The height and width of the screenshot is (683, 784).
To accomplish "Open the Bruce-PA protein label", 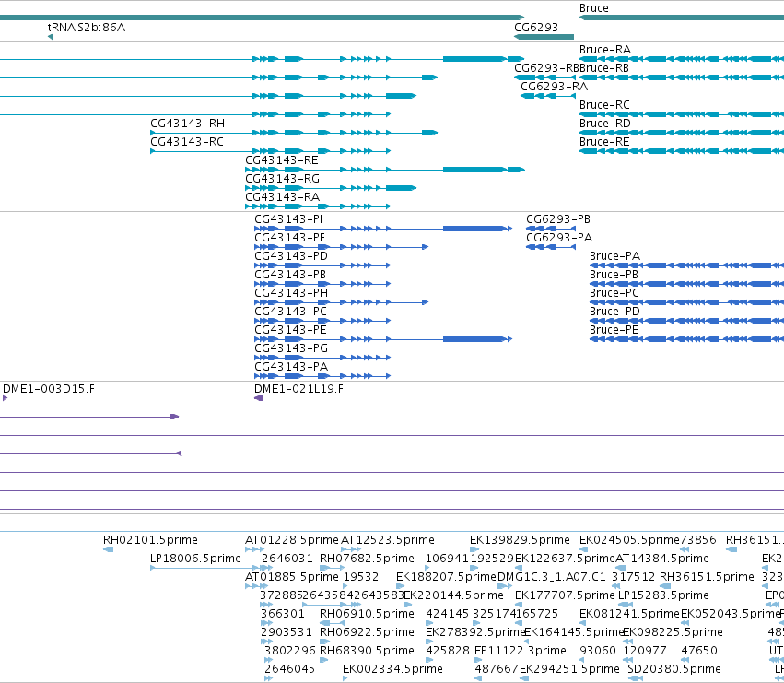I will [x=614, y=256].
